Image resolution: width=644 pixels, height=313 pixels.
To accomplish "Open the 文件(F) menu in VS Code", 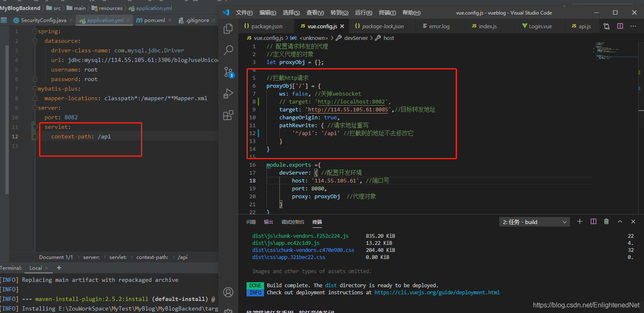I will (x=244, y=13).
